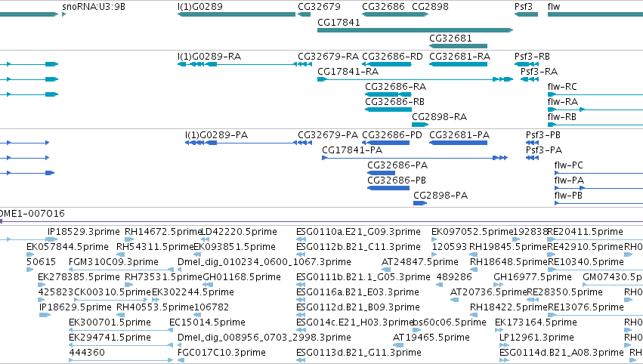643x364 pixels.
Task: Click the flw-PB protein label
Action: click(x=568, y=195)
